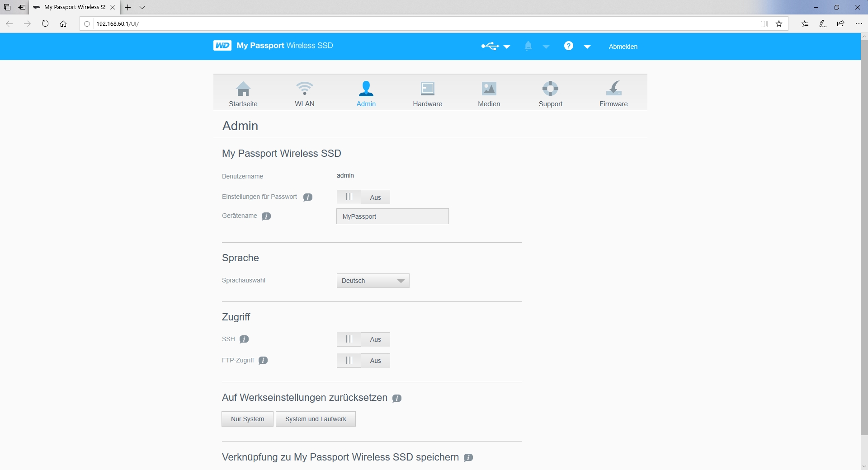Open the favorites hub icon
The width and height of the screenshot is (868, 470).
(805, 24)
